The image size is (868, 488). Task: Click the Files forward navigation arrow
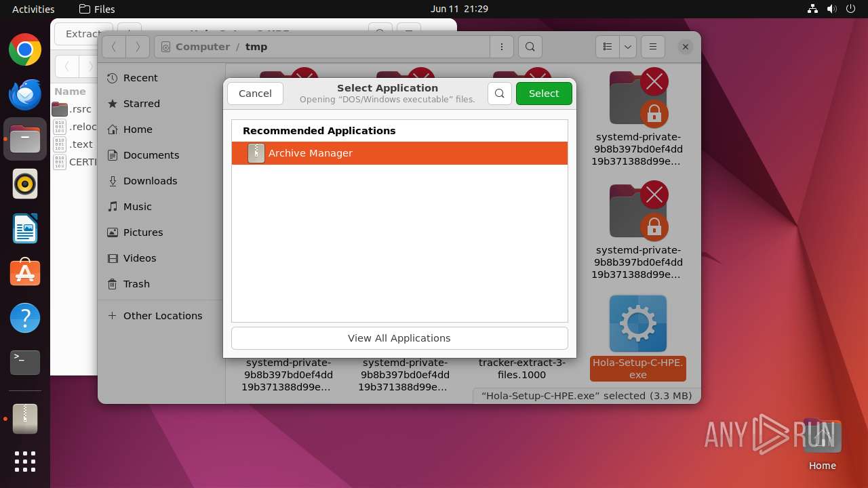pyautogui.click(x=138, y=47)
